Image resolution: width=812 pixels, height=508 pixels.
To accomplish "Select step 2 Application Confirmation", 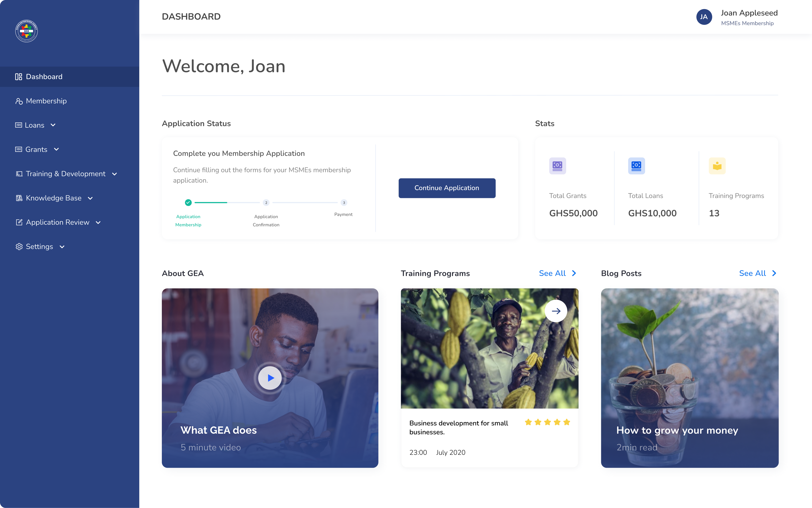I will pyautogui.click(x=266, y=203).
